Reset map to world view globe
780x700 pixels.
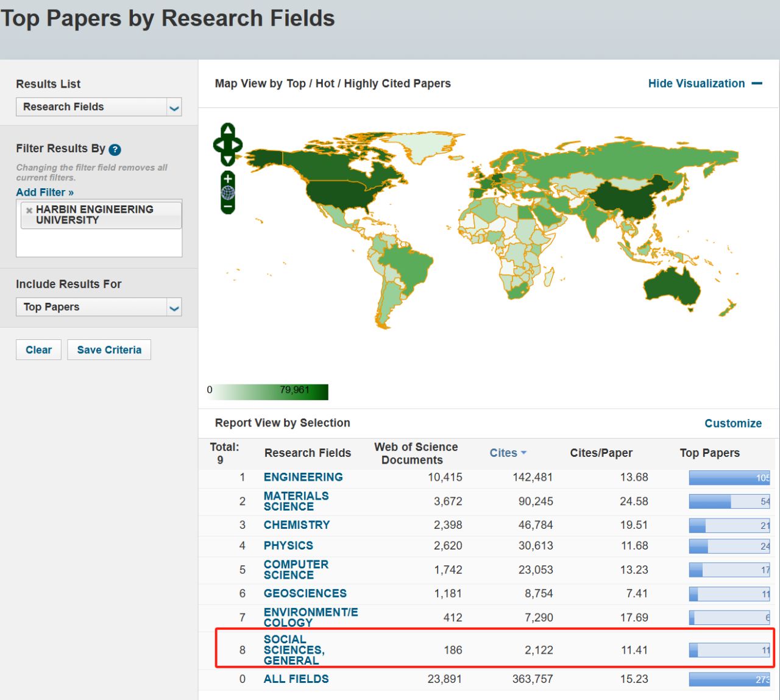[228, 193]
